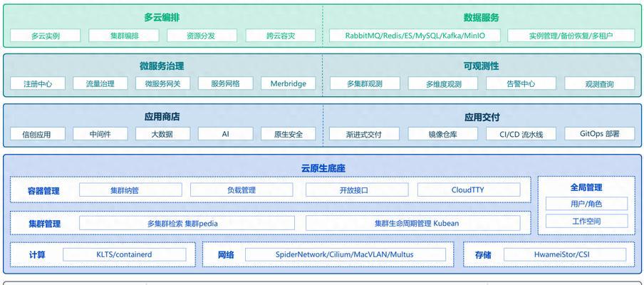Image resolution: width=644 pixels, height=285 pixels.
Task: Click the 实例管理/备份恢复/多租户 box
Action: tap(571, 36)
